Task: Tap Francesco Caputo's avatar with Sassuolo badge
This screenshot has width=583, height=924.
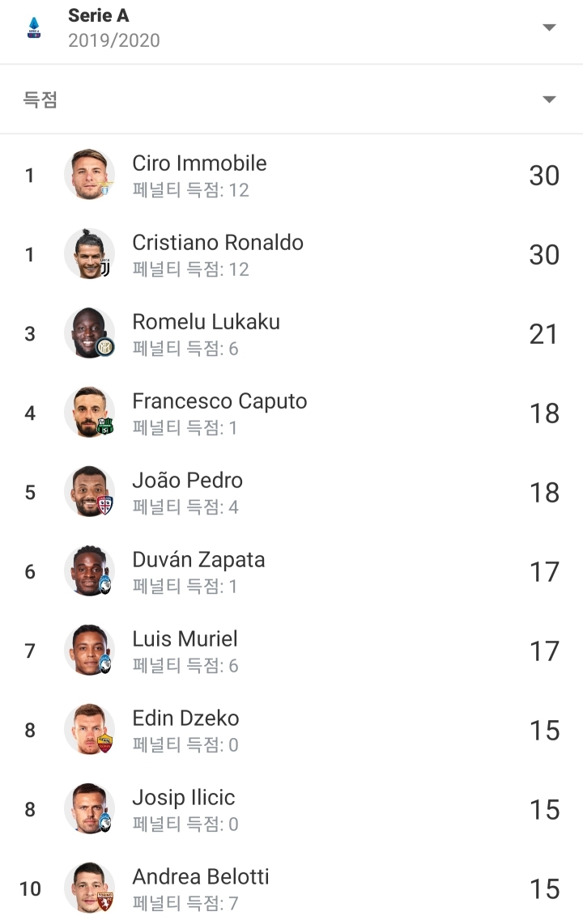Action: coord(89,413)
